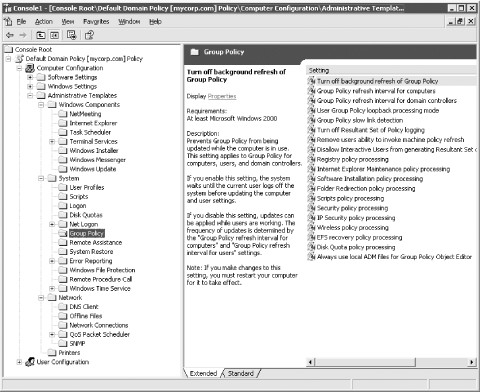Collapse the Computer Configuration node
The image size is (481, 392).
pyautogui.click(x=19, y=68)
